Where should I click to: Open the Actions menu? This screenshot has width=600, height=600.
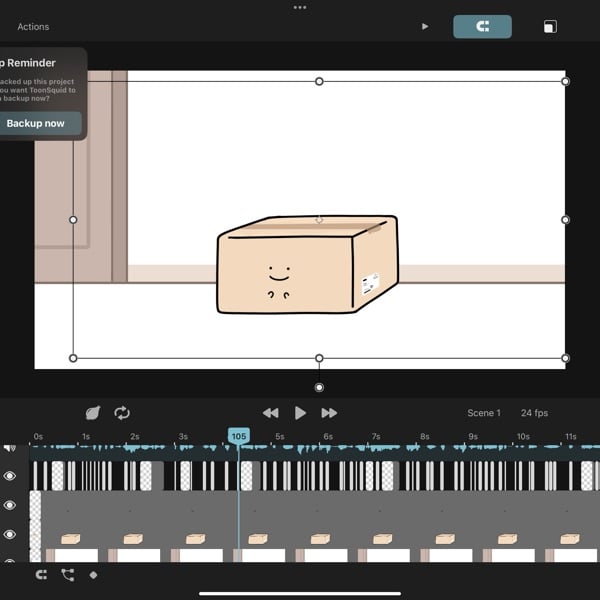click(x=33, y=27)
